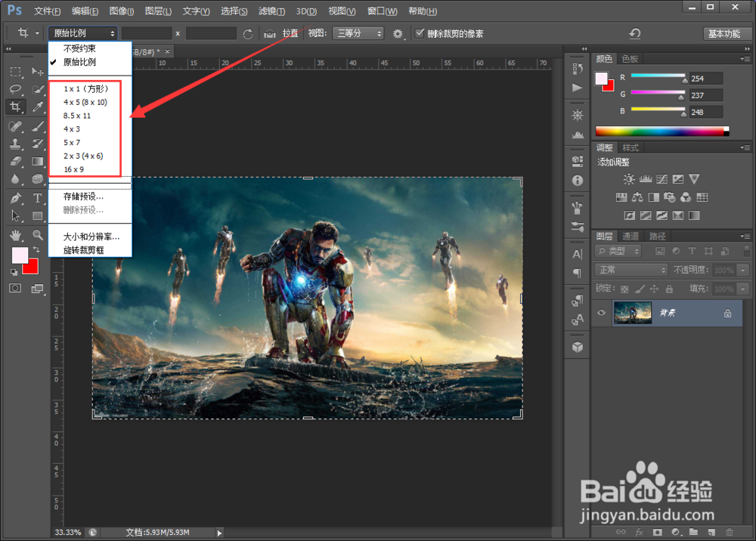Select the Eraser tool
The width and height of the screenshot is (756, 541).
tap(15, 161)
